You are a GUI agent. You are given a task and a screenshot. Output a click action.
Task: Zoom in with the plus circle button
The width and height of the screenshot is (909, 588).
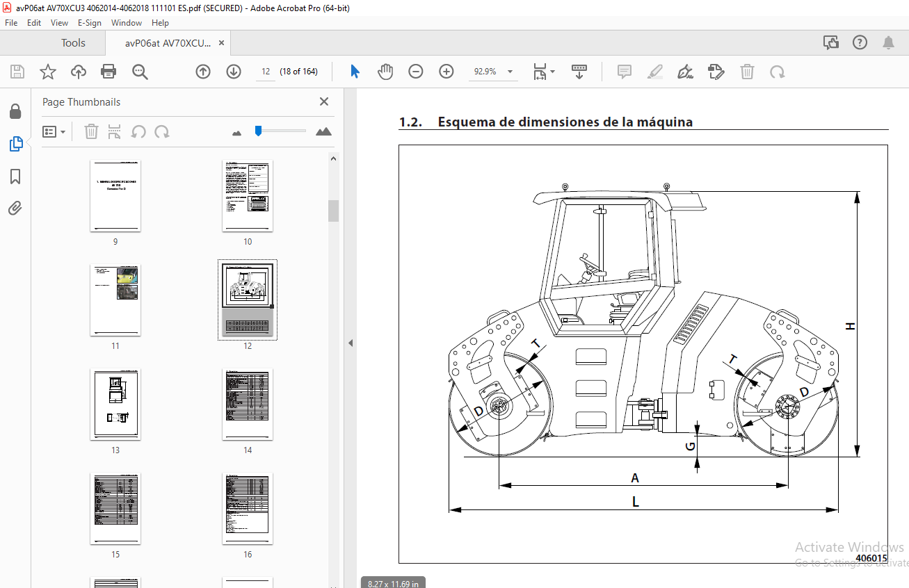[447, 71]
